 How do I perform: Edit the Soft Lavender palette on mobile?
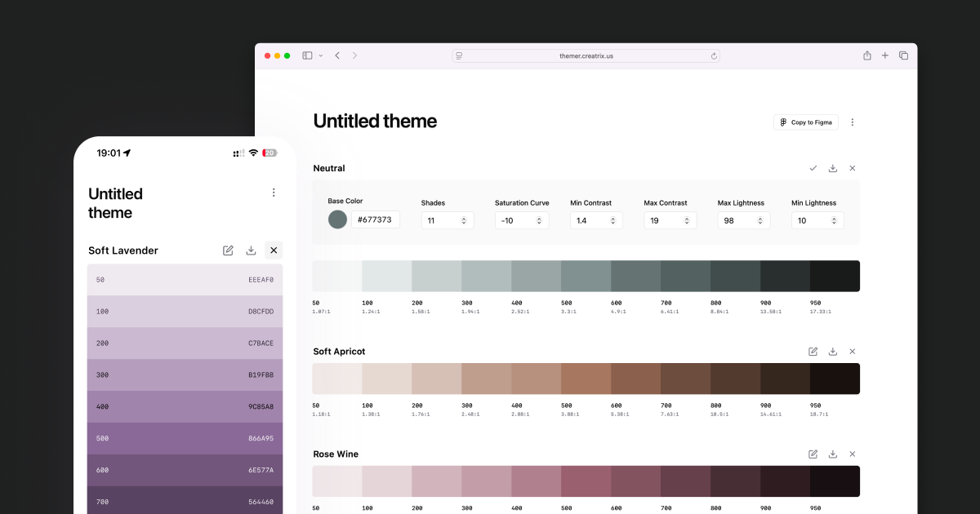click(228, 250)
